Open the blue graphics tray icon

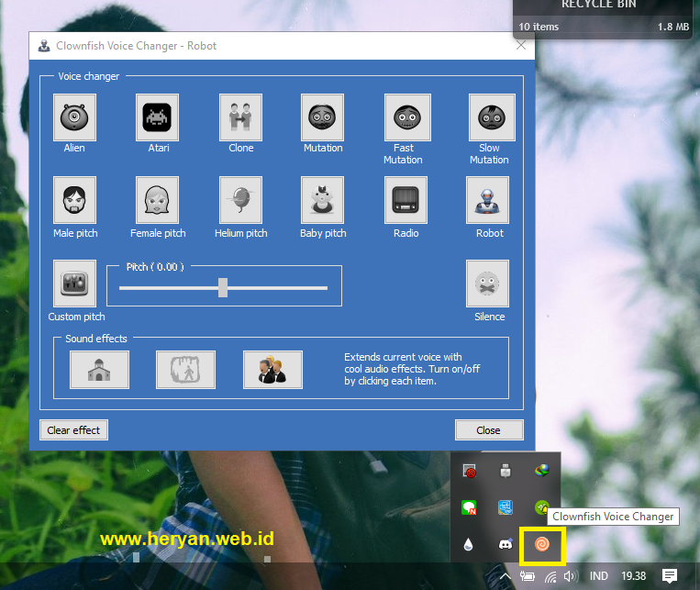[x=506, y=507]
